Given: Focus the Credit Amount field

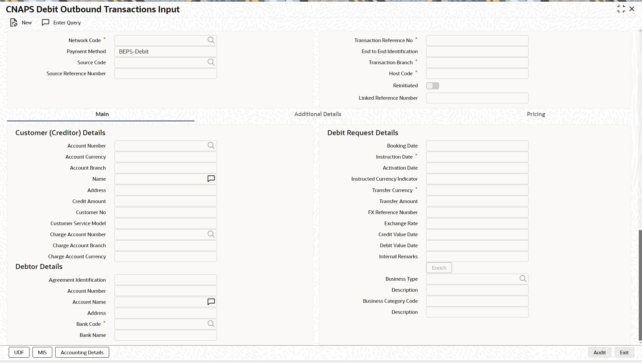Looking at the screenshot, I should 166,201.
